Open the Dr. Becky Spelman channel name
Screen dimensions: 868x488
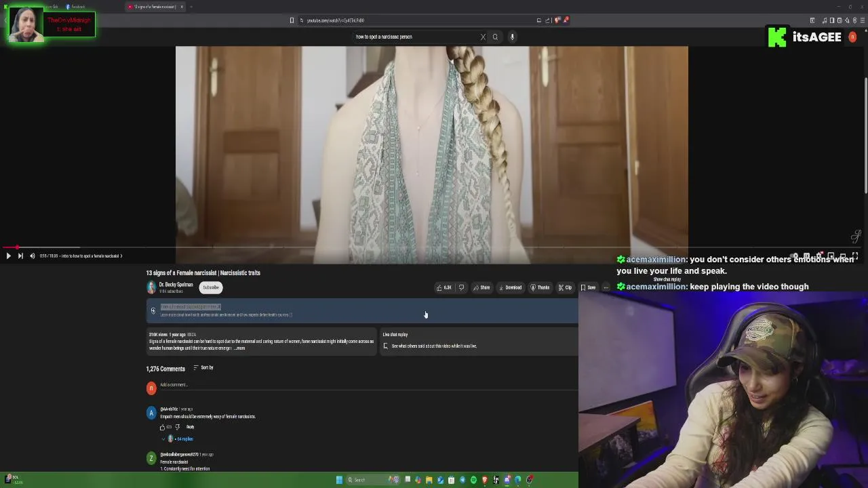point(176,285)
